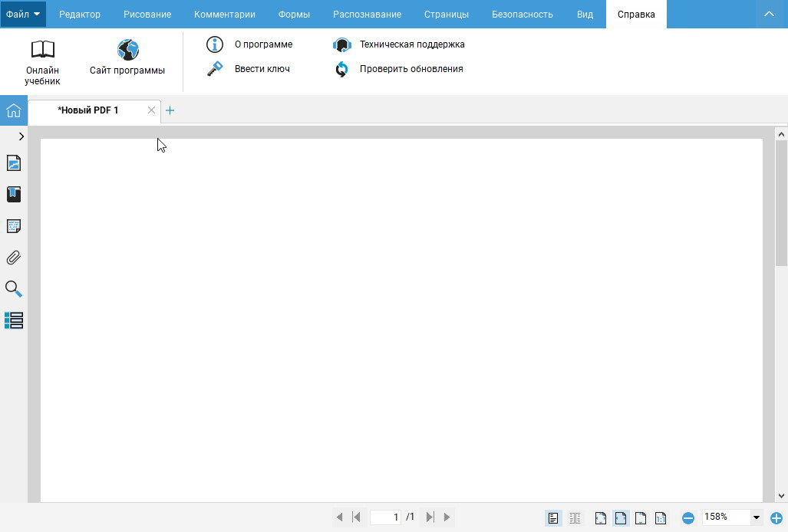The height and width of the screenshot is (532, 788).
Task: Close the Новый PDF 1 tab
Action: click(x=151, y=110)
